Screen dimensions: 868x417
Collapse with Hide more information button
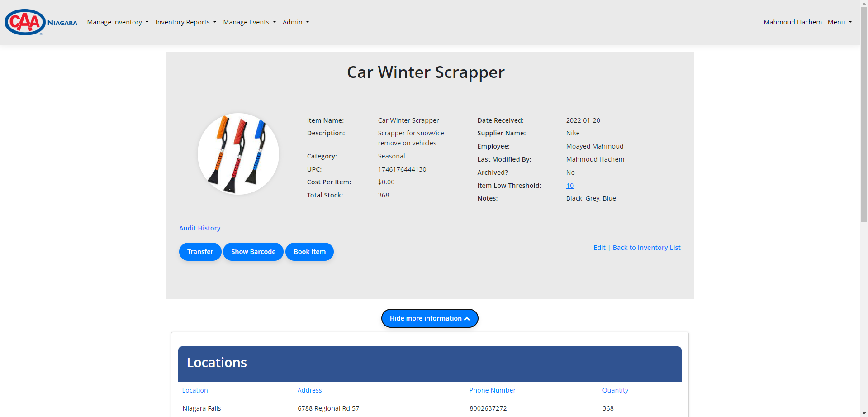[430, 318]
